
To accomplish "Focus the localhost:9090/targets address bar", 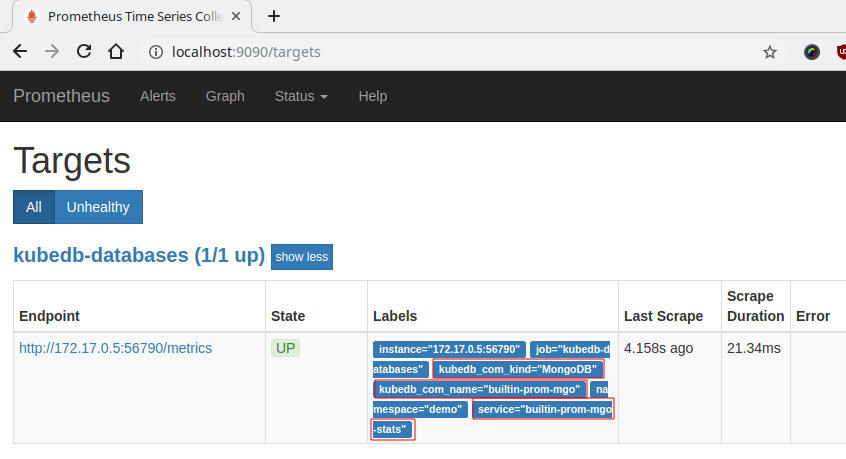I will tap(450, 52).
